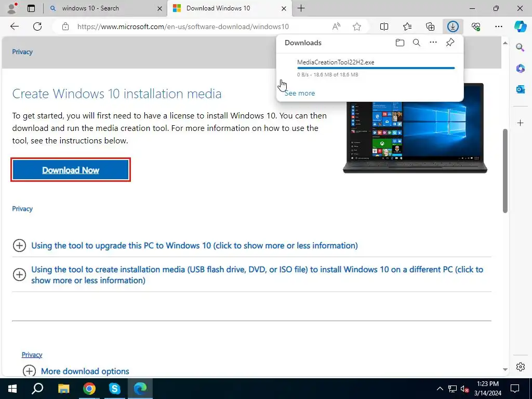The image size is (532, 399).
Task: Toggle the Downloads toolbar button
Action: [x=453, y=26]
